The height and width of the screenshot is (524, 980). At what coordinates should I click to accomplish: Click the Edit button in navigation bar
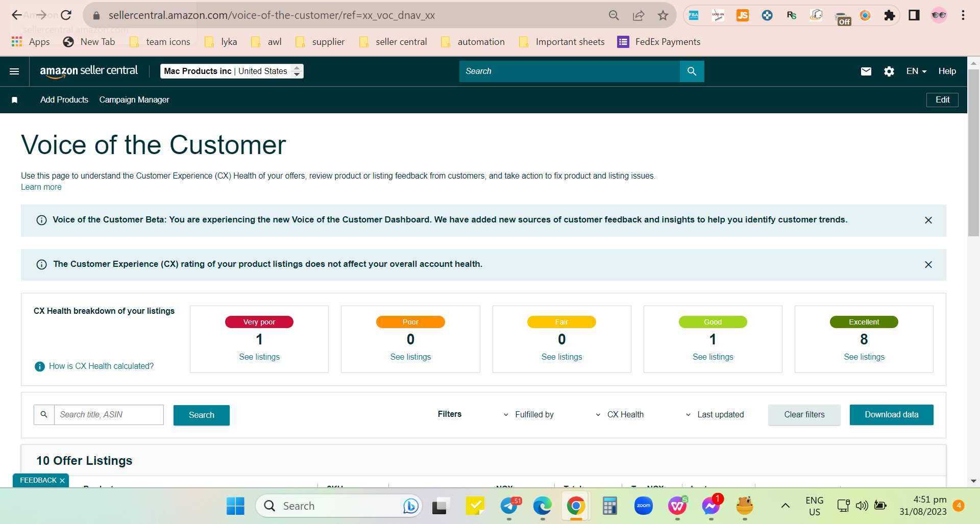942,100
